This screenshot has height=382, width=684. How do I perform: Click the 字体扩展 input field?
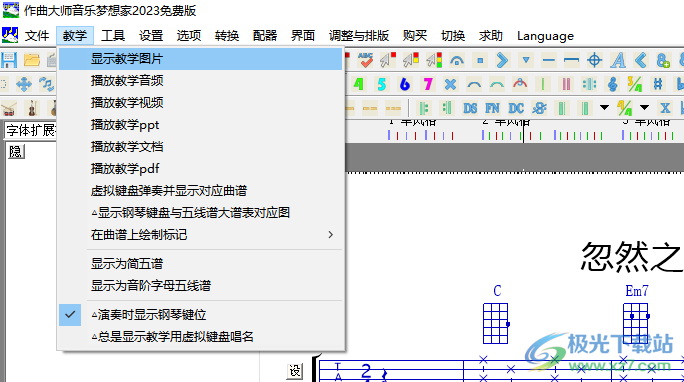(x=31, y=130)
